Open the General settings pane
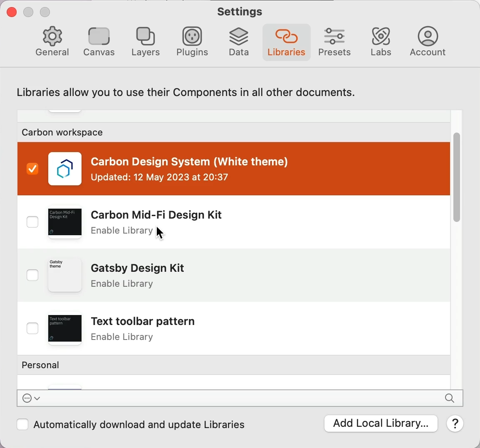This screenshot has width=480, height=448. (52, 42)
